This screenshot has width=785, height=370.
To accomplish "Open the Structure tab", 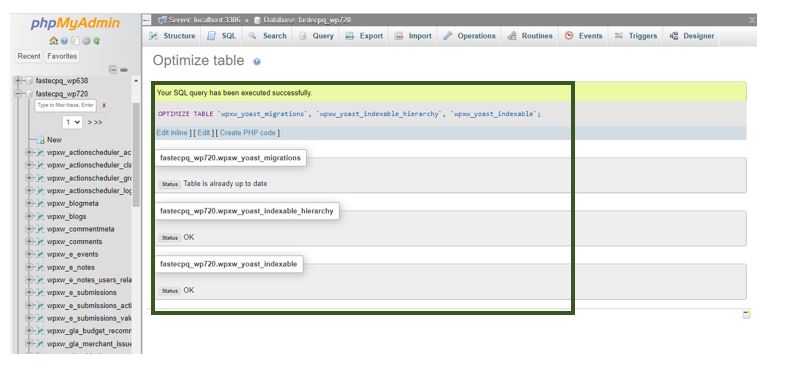I will tap(172, 36).
